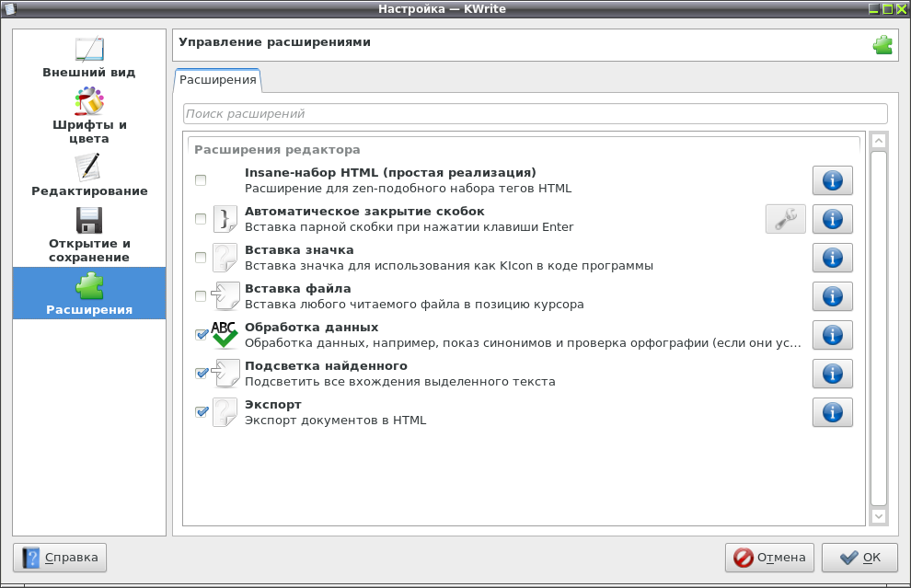Open the Открытие и сохранение settings page

(x=89, y=235)
